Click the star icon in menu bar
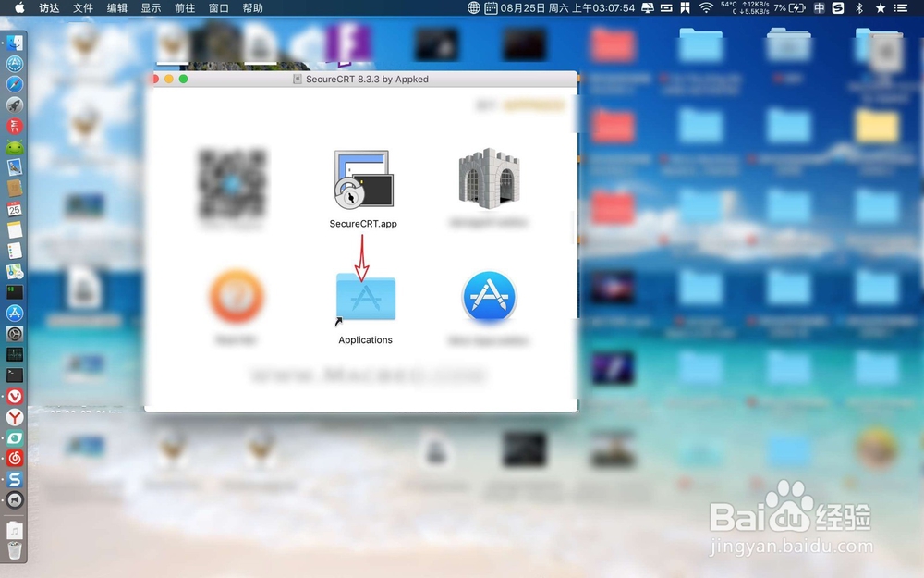Screen dimensions: 924x578 881,7
